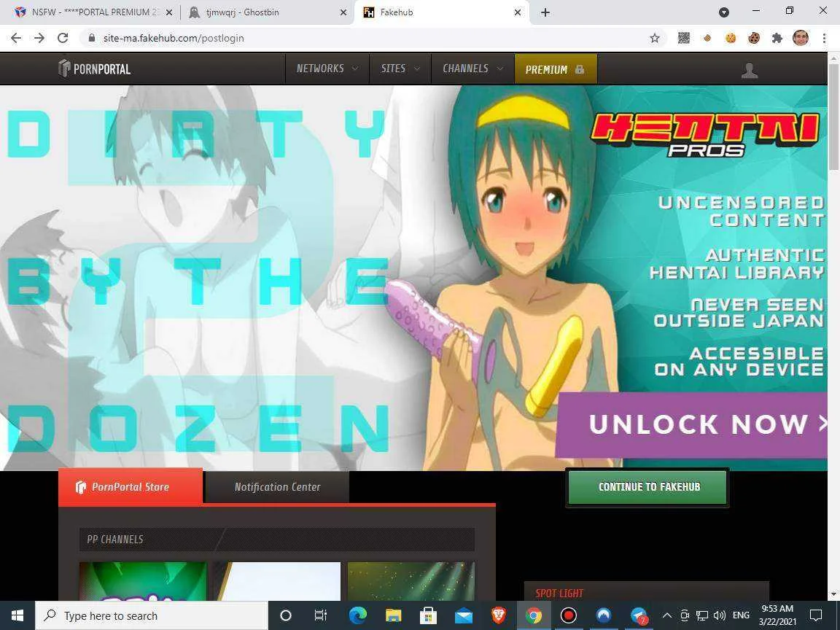Image resolution: width=840 pixels, height=630 pixels.
Task: Open the first green channel thumbnail
Action: click(142, 581)
